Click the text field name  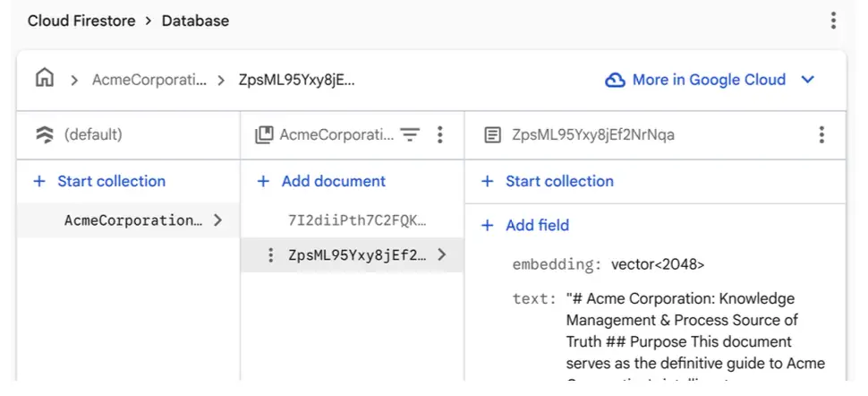pos(533,299)
